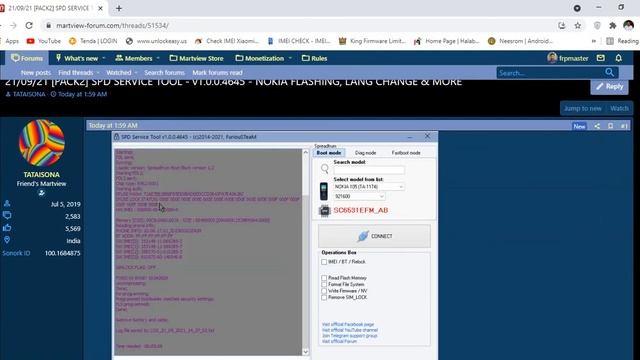
Task: Visit official Facebook page link
Action: tap(348, 324)
